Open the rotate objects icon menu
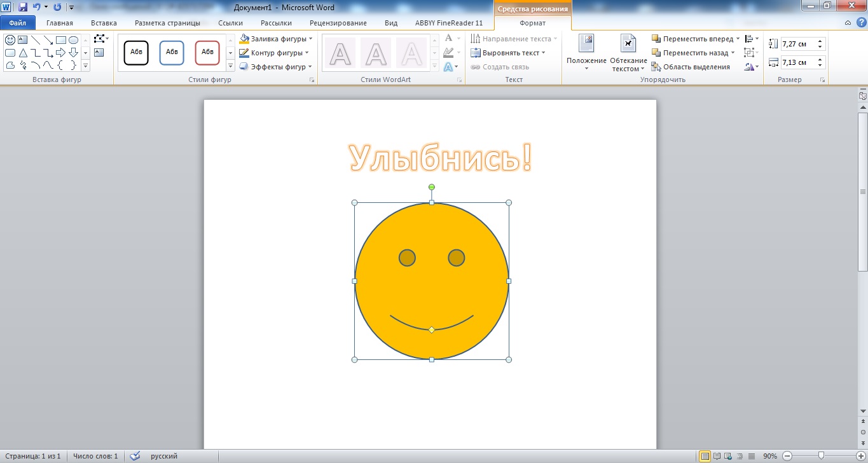This screenshot has width=868, height=463. click(751, 67)
